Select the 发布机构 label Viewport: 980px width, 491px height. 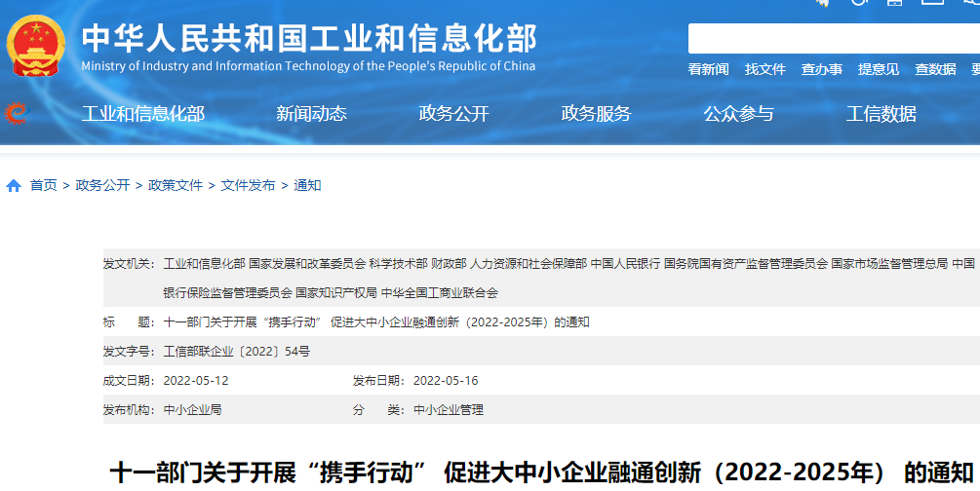[129, 410]
